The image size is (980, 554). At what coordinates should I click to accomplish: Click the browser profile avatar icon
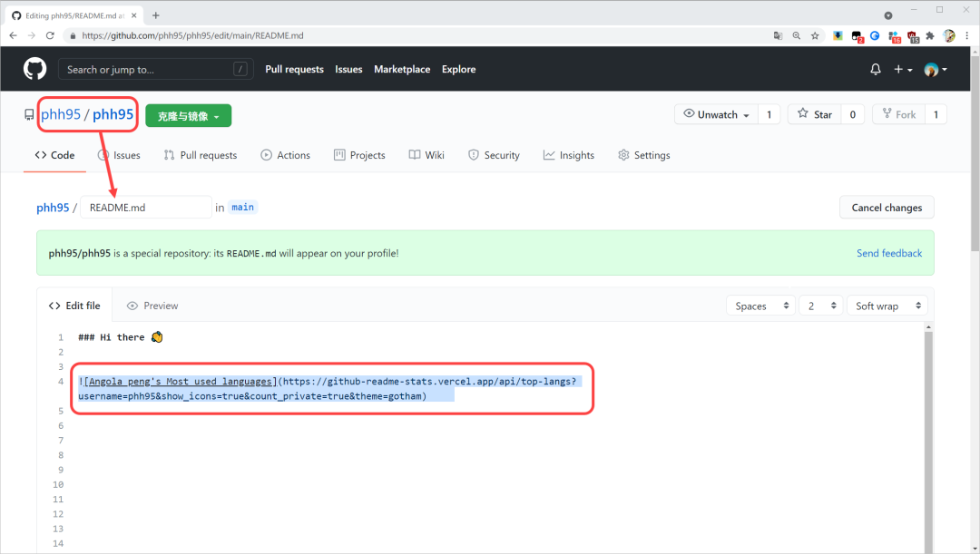[x=949, y=35]
